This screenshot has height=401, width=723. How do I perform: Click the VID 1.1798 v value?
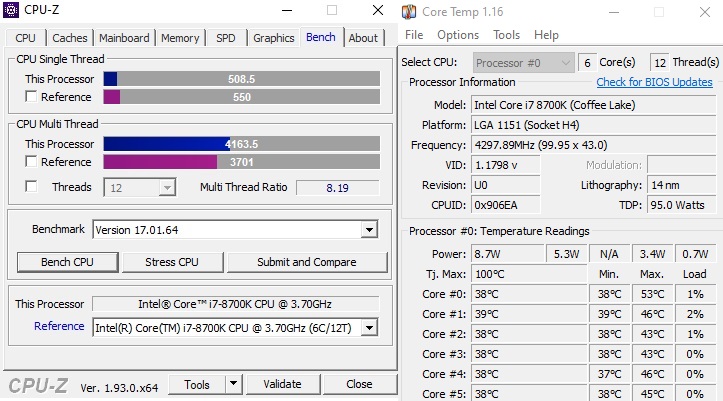tap(505, 165)
